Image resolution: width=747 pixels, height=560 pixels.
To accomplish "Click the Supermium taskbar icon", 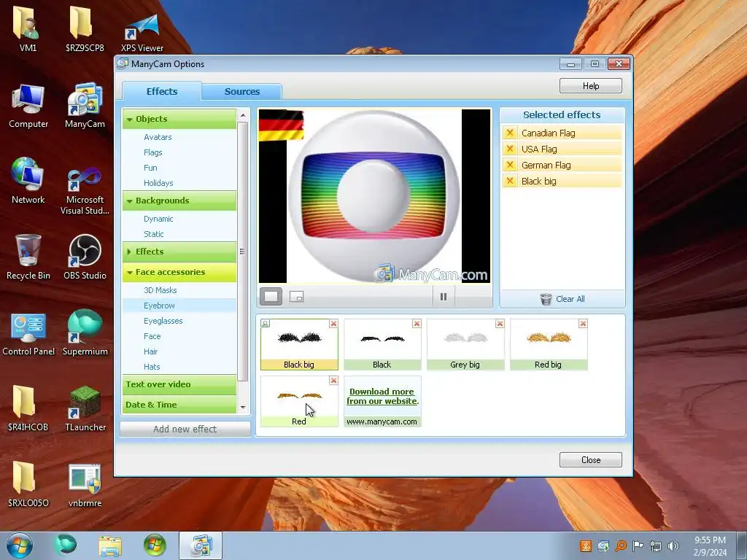I will pyautogui.click(x=65, y=545).
